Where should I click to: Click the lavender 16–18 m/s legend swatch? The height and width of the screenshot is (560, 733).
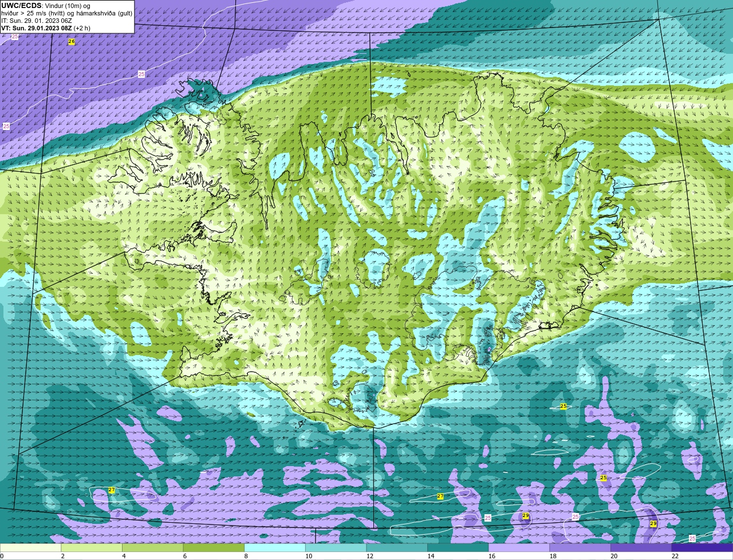(x=519, y=547)
